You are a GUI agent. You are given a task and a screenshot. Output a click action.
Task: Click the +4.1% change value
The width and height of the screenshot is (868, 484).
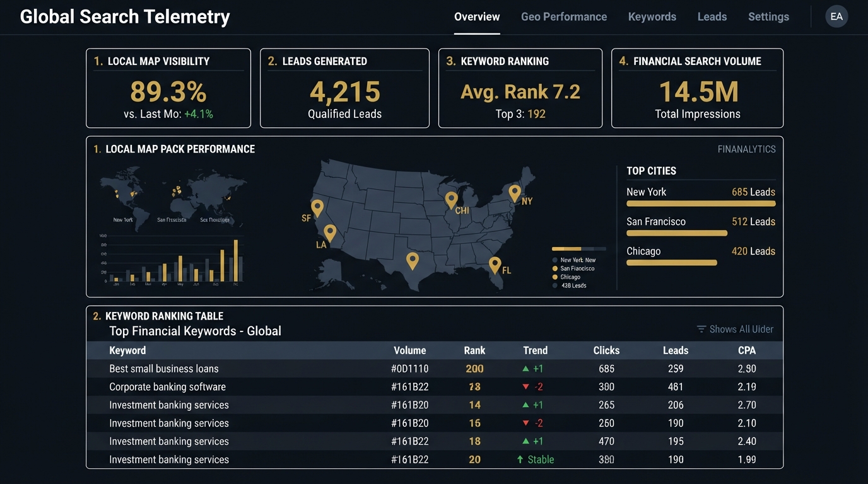pyautogui.click(x=199, y=114)
